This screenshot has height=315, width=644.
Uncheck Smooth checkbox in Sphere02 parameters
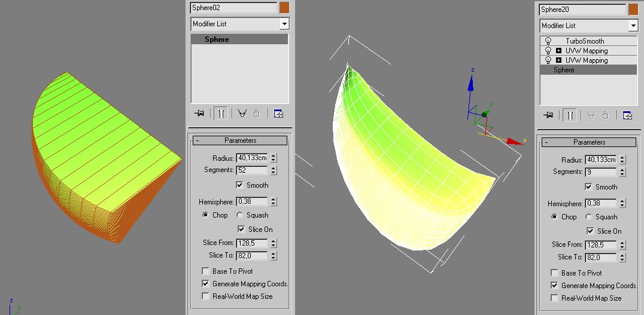(240, 185)
